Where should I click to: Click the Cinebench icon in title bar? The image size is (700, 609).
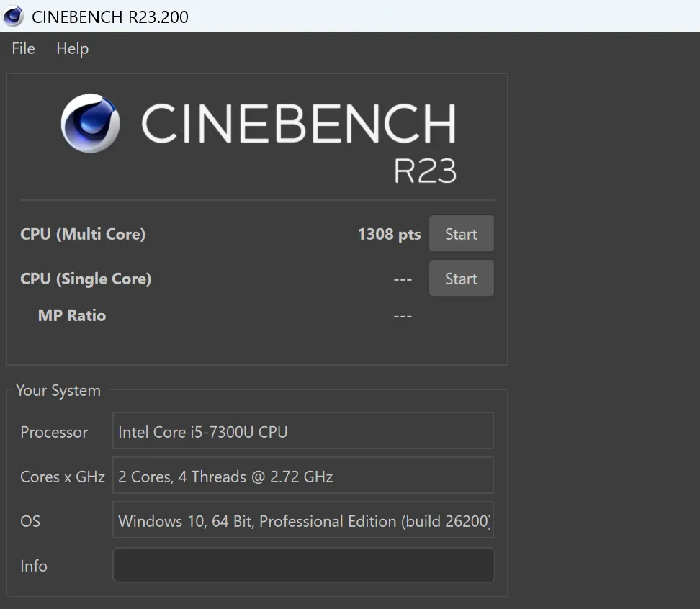(13, 16)
